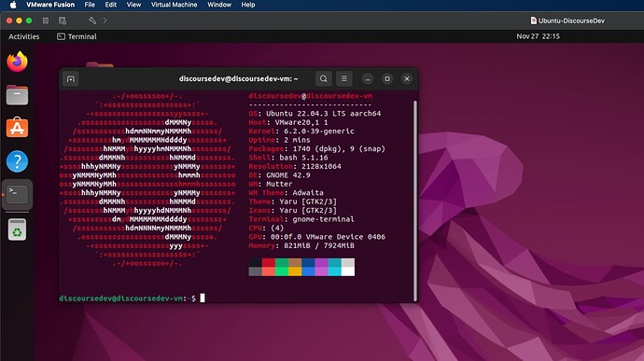The width and height of the screenshot is (644, 361).
Task: Click the OS line Ubuntu 22.04.3 LTS
Action: pos(315,114)
